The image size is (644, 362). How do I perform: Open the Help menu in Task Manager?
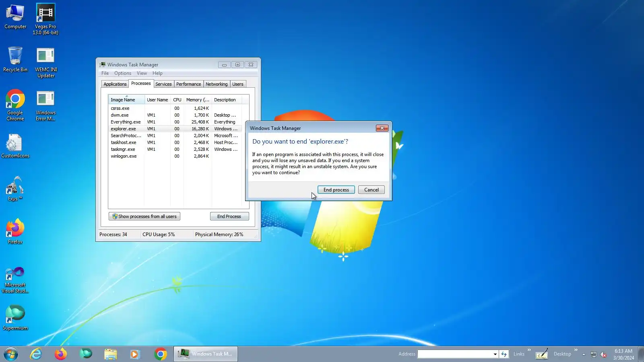click(157, 73)
